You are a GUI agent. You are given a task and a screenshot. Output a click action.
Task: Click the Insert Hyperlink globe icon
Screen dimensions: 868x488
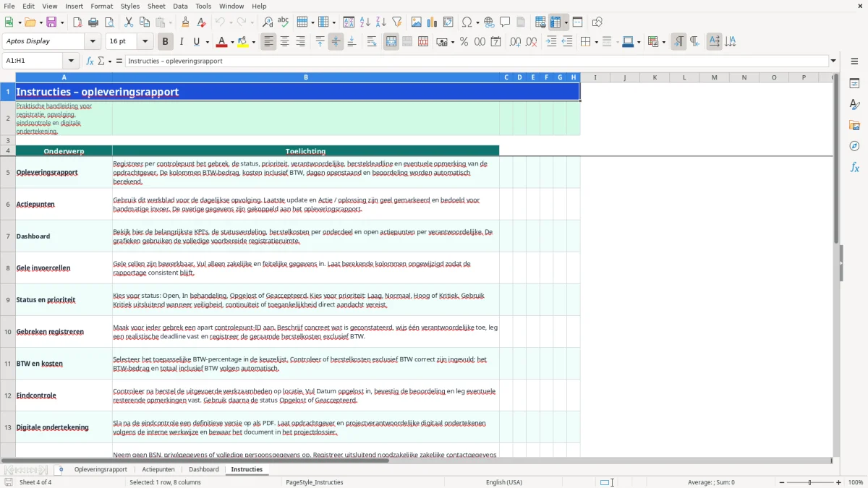click(x=489, y=22)
